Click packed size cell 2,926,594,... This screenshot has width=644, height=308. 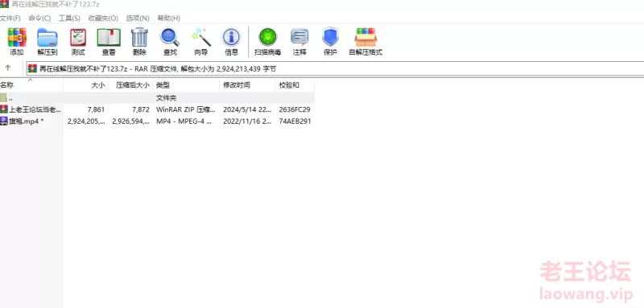pos(130,121)
